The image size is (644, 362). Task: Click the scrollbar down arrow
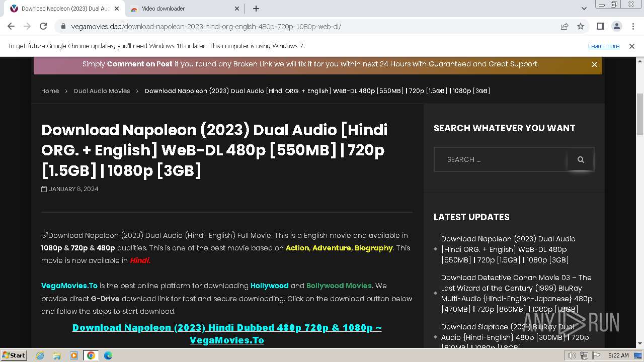[640, 344]
